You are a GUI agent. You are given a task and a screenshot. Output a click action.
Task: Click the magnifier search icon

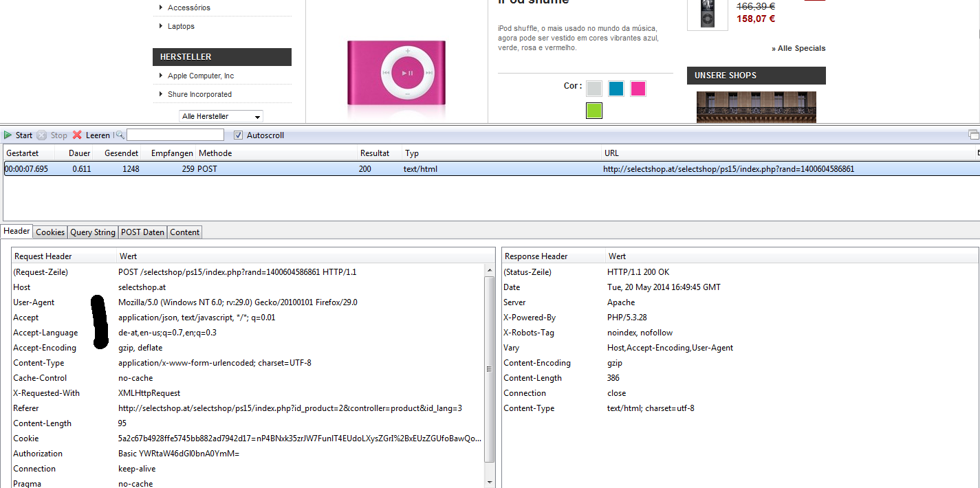[120, 135]
